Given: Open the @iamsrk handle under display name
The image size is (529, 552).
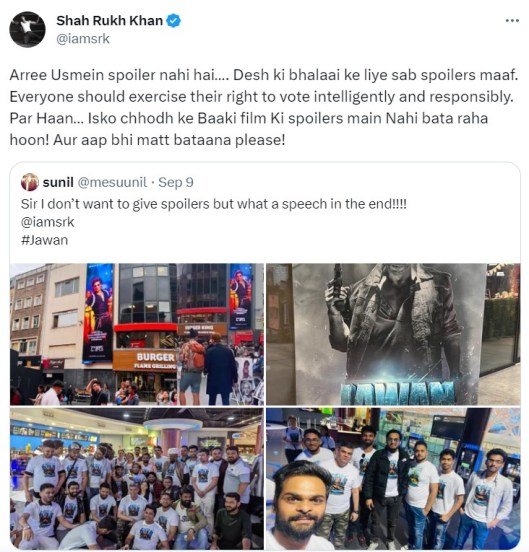Looking at the screenshot, I should (x=83, y=39).
